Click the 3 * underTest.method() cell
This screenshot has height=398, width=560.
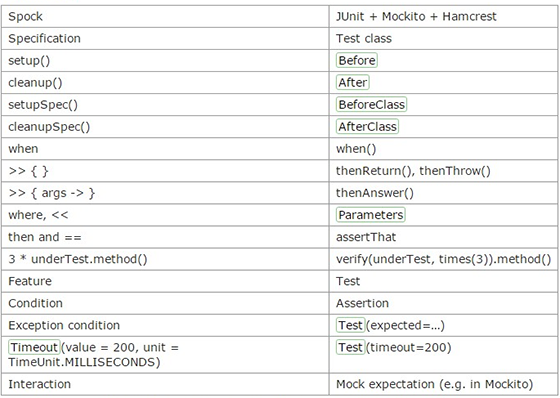click(165, 259)
